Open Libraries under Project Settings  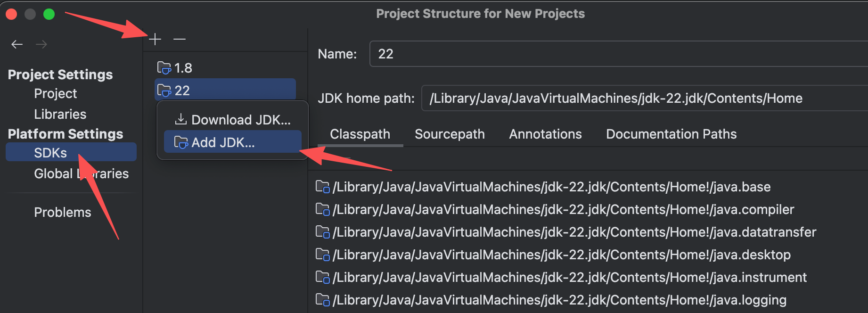pos(60,115)
